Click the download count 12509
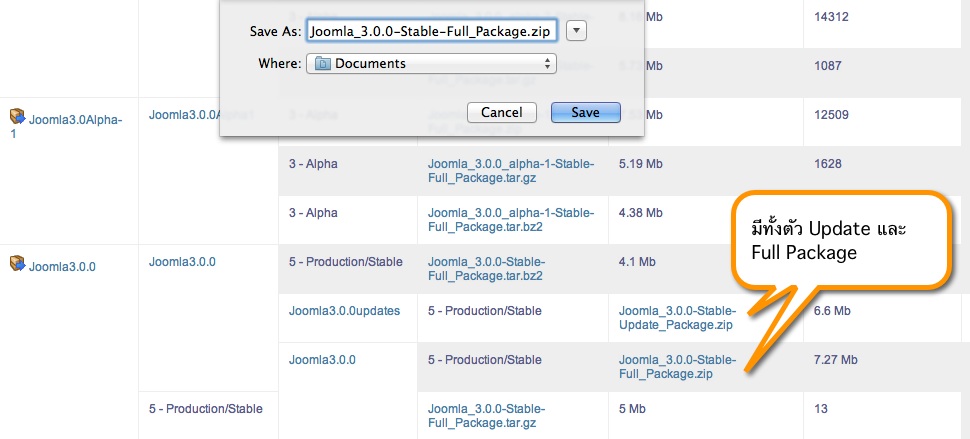The width and height of the screenshot is (970, 439). [831, 115]
